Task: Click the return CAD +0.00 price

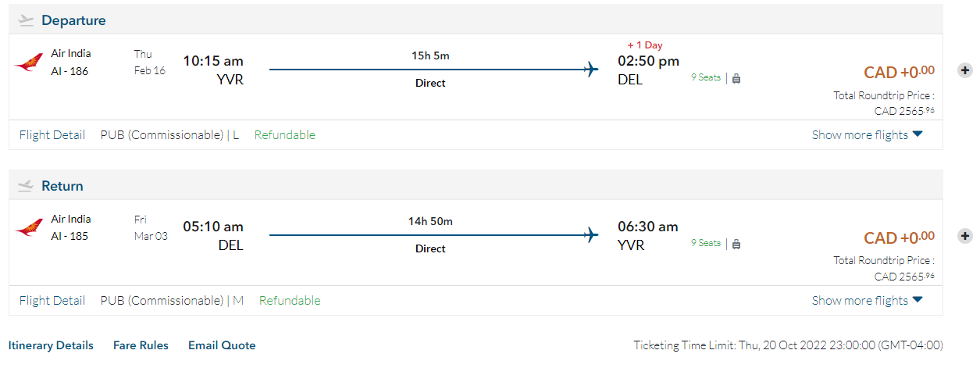Action: pos(899,238)
